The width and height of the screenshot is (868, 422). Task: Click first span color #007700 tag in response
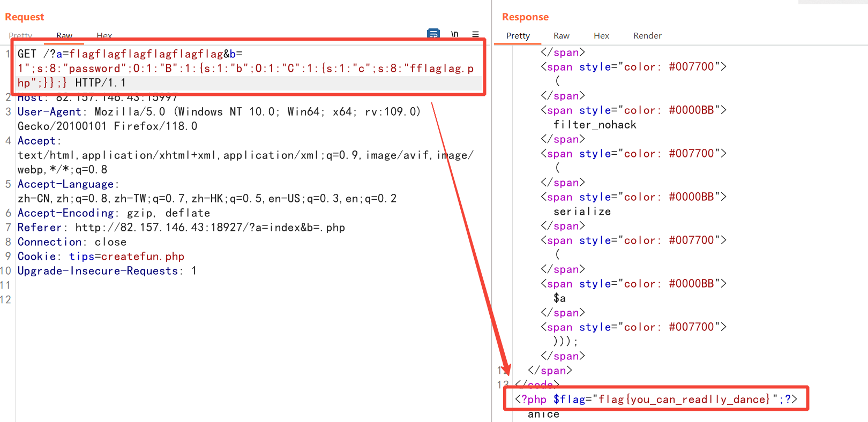coord(634,66)
